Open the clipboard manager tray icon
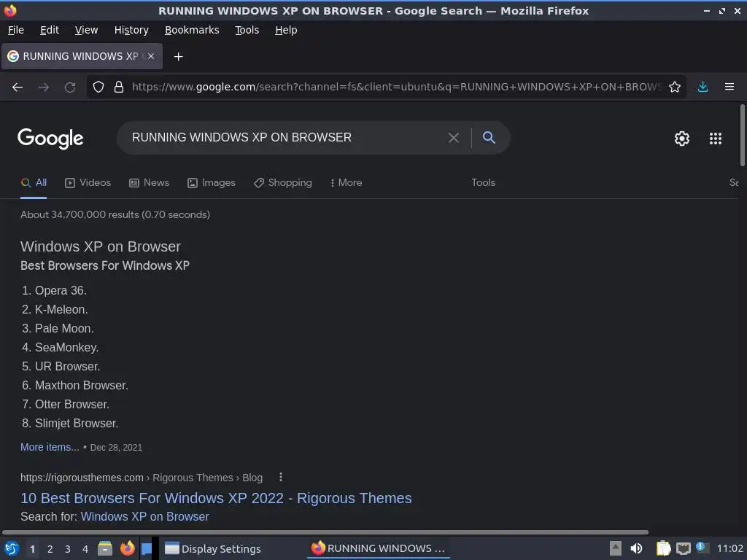This screenshot has width=747, height=560. click(x=663, y=548)
